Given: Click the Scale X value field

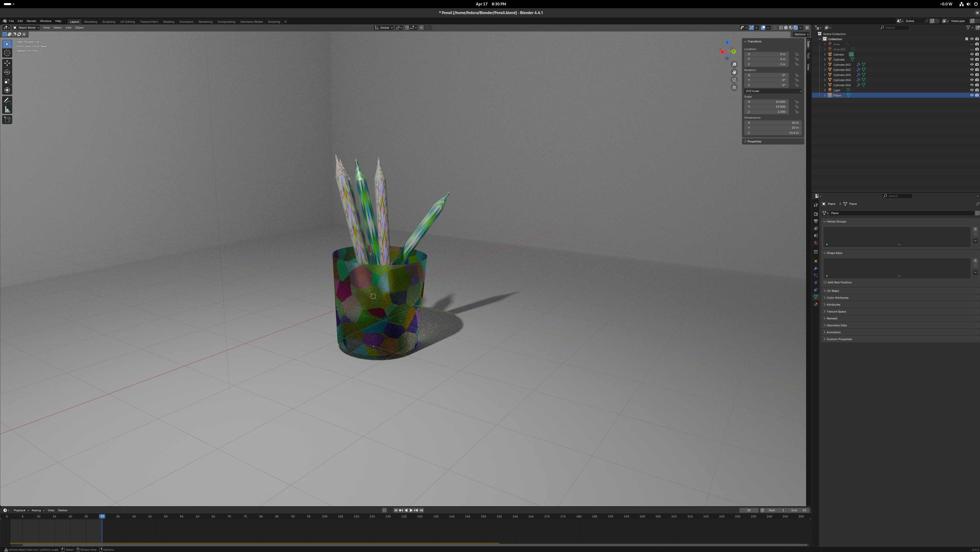Looking at the screenshot, I should (766, 102).
